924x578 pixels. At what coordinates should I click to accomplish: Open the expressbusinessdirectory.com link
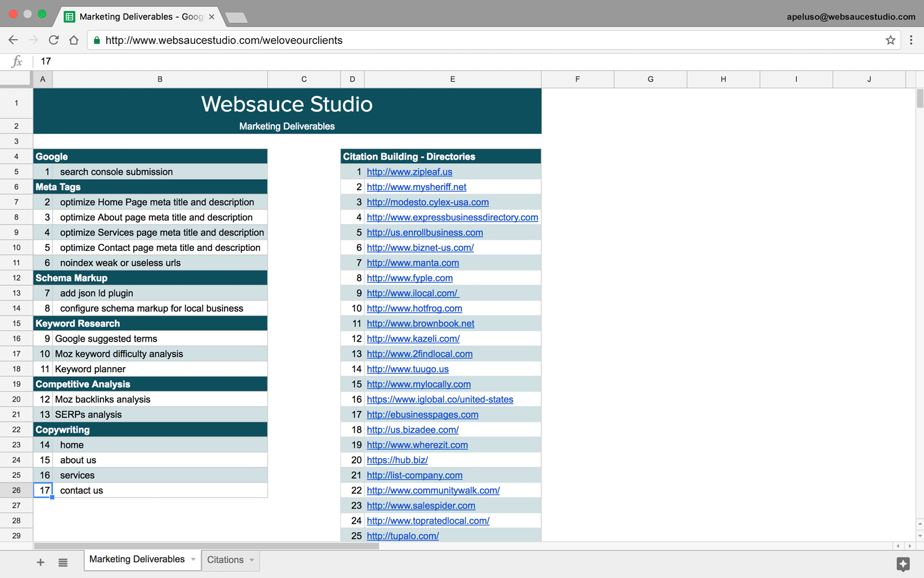452,217
